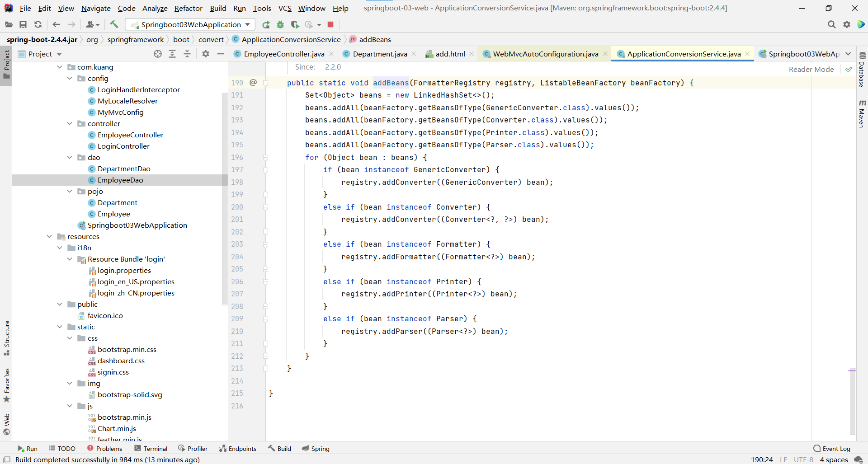Switch to EmployeeController.java tab

284,54
